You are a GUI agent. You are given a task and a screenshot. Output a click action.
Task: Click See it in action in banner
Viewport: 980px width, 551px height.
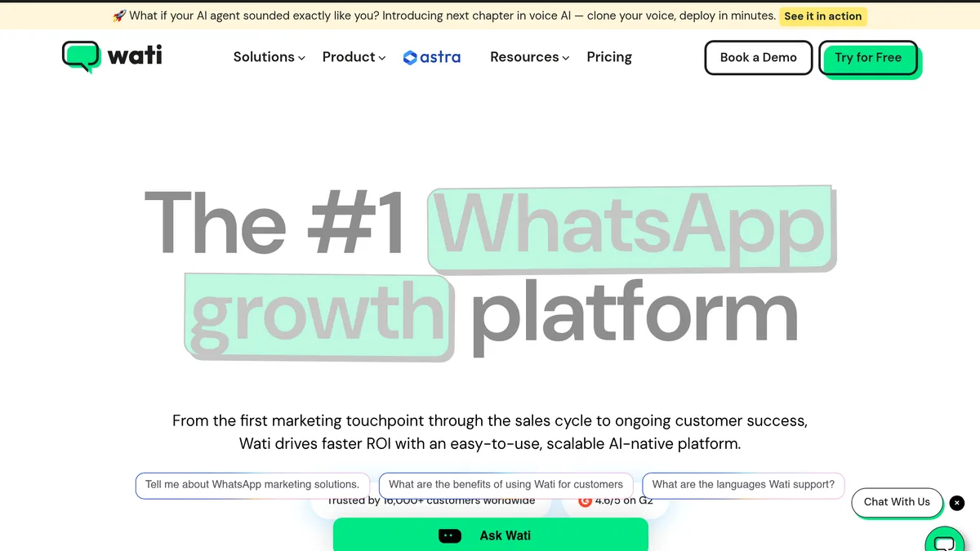click(x=822, y=16)
